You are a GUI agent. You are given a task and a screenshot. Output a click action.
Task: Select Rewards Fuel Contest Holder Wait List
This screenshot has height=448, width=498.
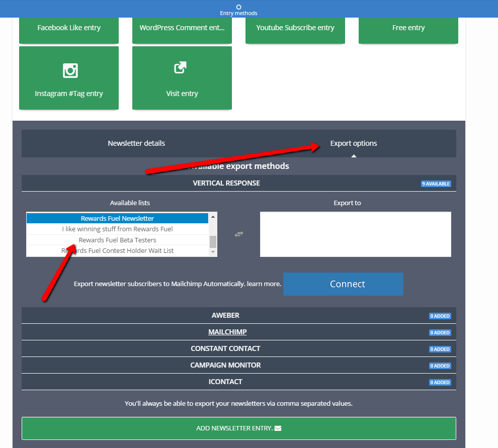[x=118, y=251]
